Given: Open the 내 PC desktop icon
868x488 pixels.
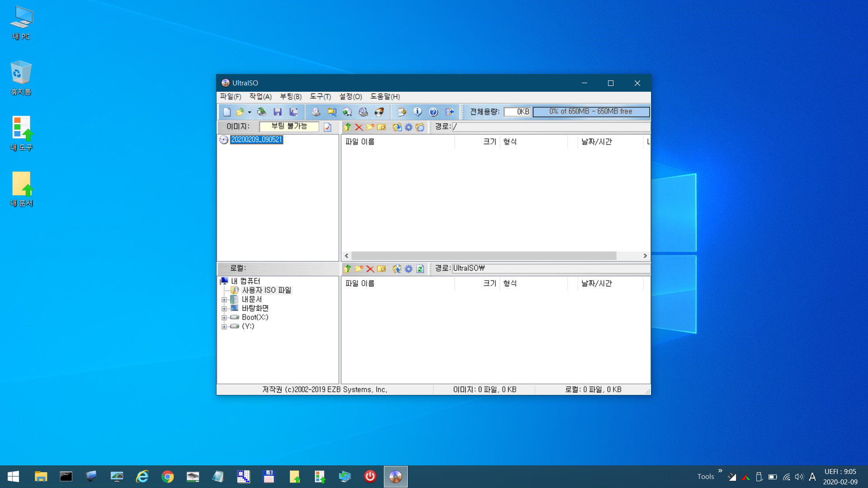Looking at the screenshot, I should [x=21, y=23].
